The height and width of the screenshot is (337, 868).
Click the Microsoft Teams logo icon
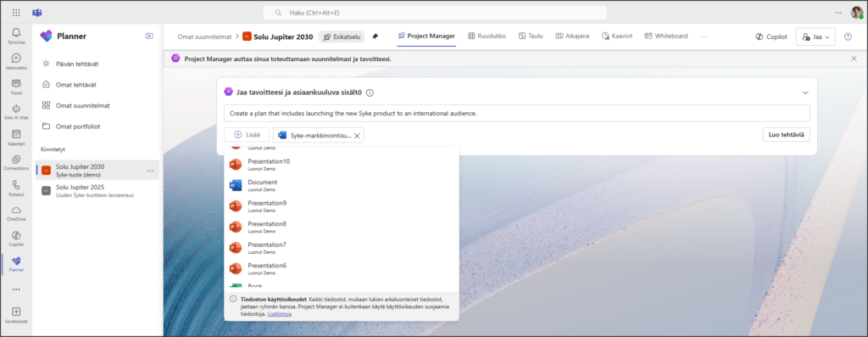point(37,12)
